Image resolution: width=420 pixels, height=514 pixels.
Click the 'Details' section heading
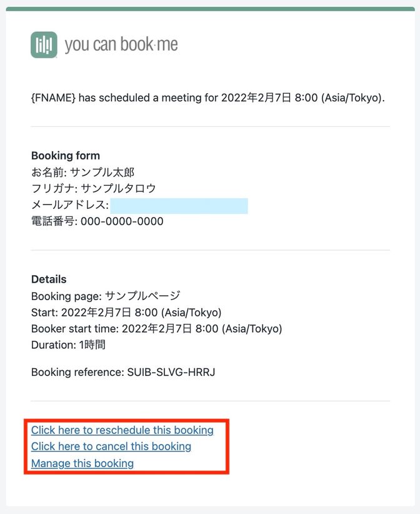(49, 280)
